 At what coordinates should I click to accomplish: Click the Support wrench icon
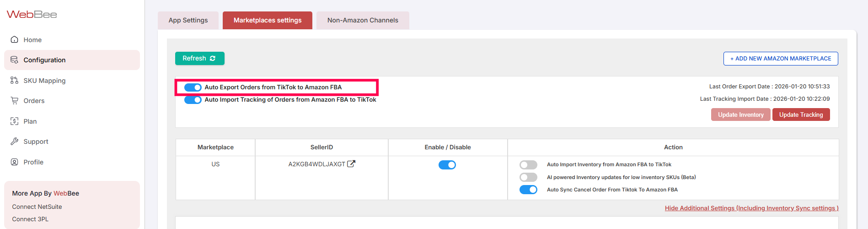[15, 142]
